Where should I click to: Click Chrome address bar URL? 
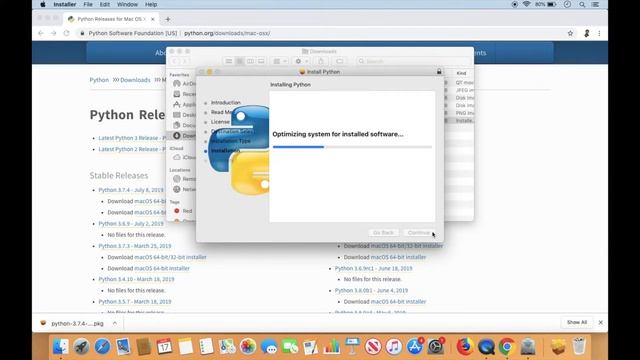(x=227, y=33)
